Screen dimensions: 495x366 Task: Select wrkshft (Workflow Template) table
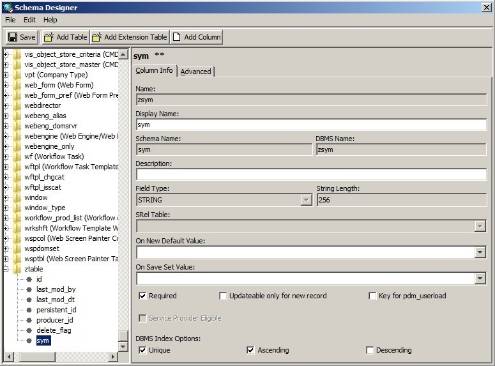(x=71, y=228)
